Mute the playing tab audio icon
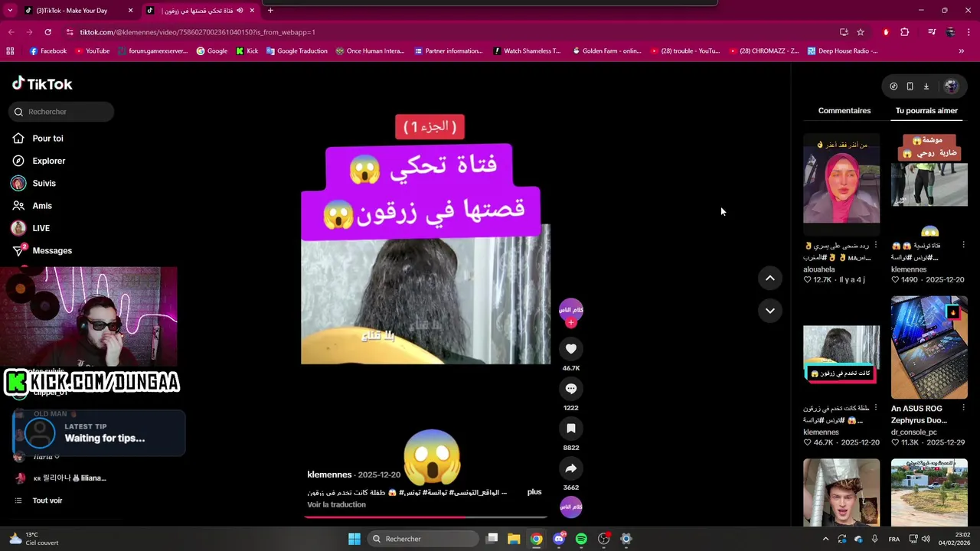 [240, 11]
